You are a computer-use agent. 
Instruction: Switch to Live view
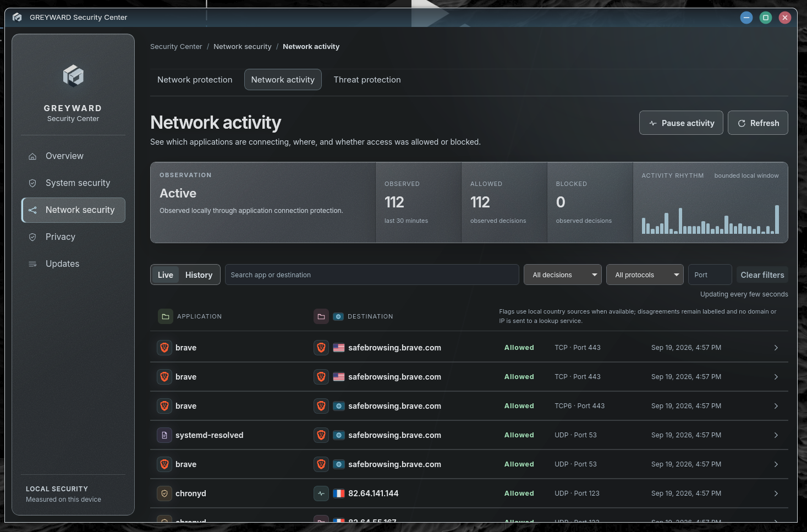[x=166, y=275]
